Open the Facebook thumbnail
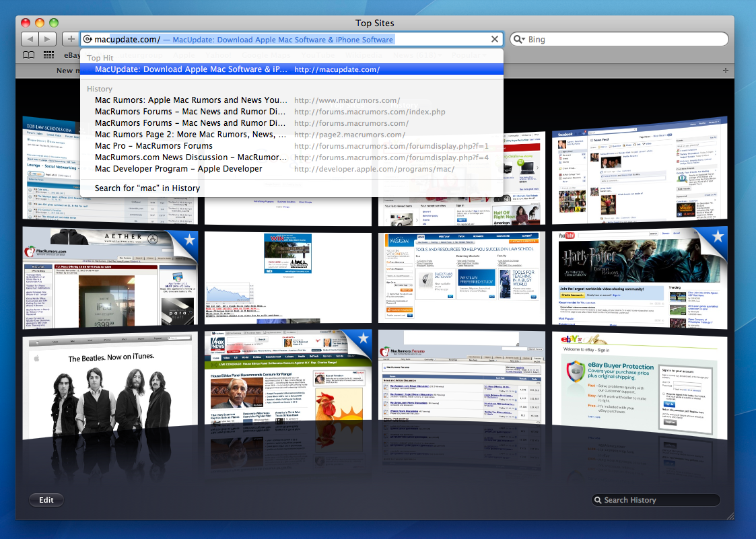 [640, 170]
